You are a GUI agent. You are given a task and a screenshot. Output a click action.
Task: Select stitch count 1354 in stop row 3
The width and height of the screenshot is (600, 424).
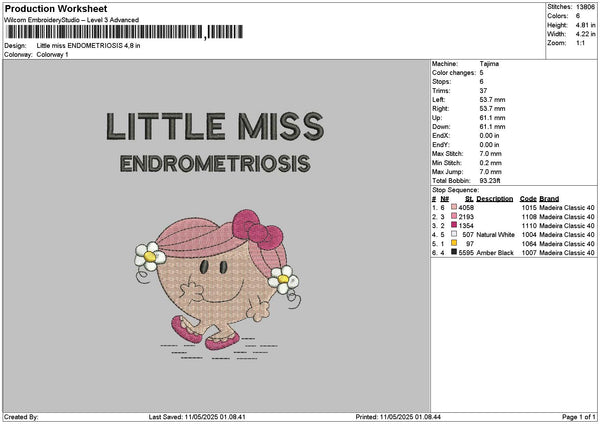point(466,226)
